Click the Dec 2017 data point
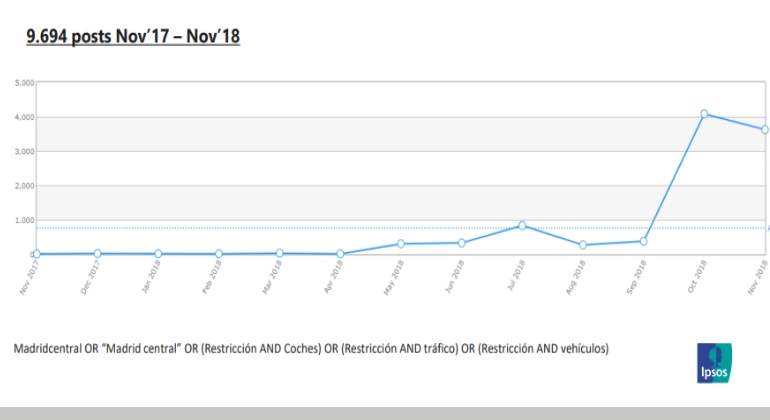770x420 pixels. [97, 253]
